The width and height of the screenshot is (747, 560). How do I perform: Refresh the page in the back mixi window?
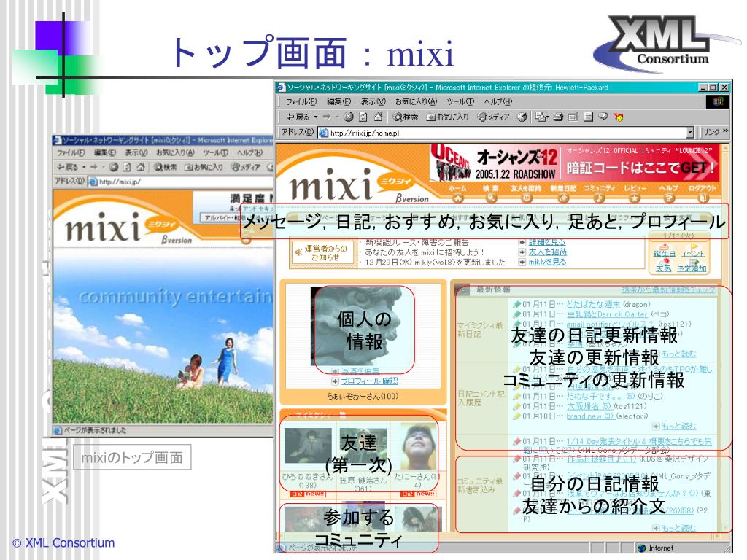pos(127,167)
